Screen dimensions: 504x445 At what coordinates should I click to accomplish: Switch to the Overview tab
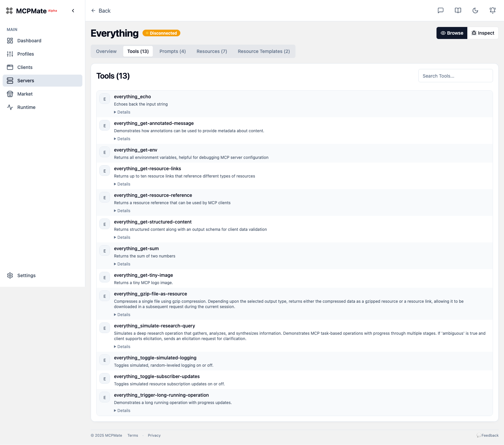[x=106, y=51]
